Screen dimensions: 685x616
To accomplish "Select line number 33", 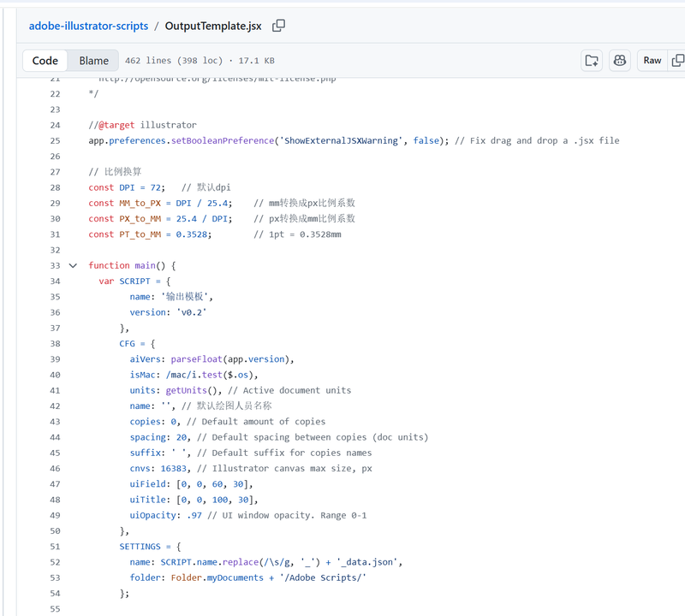I will tap(55, 265).
